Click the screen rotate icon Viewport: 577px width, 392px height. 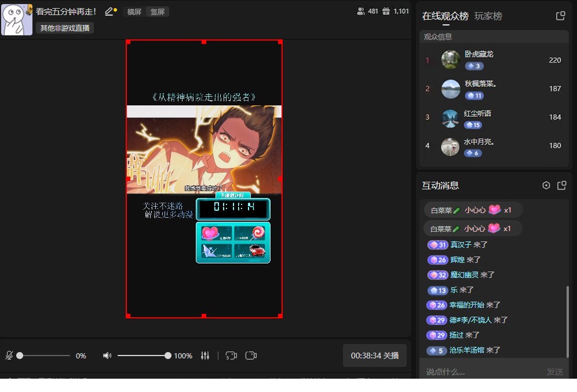pos(231,356)
